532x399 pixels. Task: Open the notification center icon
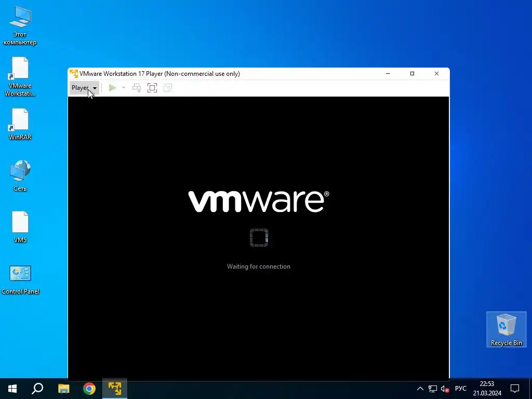515,389
